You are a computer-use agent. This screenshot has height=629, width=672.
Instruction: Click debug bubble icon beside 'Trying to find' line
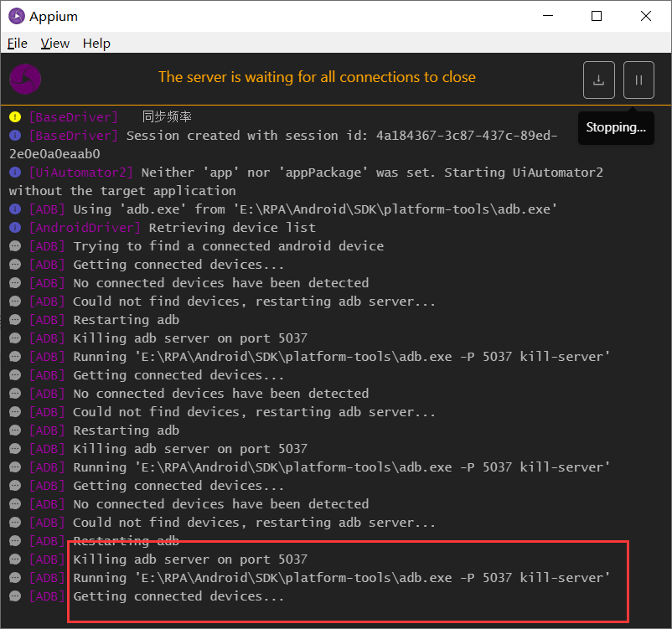tap(15, 246)
